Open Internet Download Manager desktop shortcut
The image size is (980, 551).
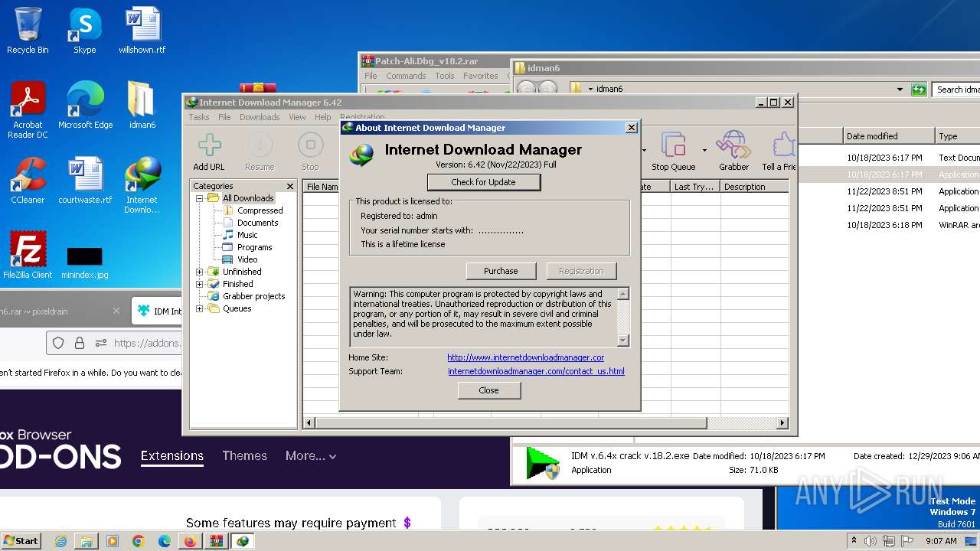(x=142, y=185)
